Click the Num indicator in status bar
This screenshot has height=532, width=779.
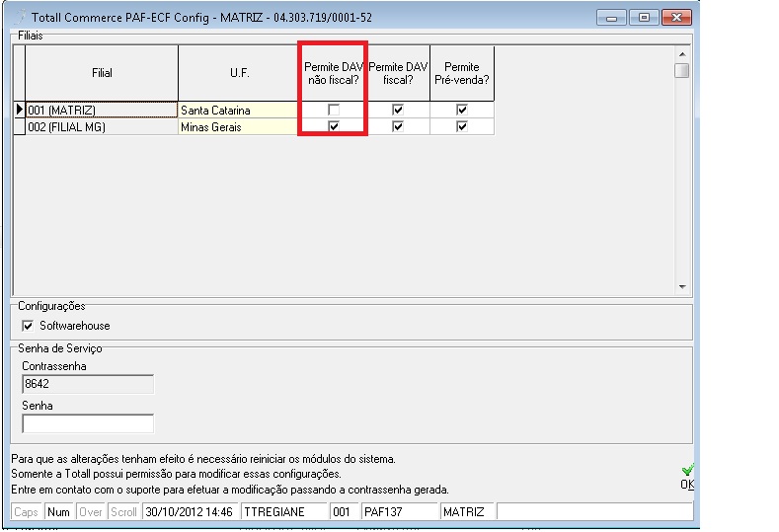pyautogui.click(x=58, y=511)
